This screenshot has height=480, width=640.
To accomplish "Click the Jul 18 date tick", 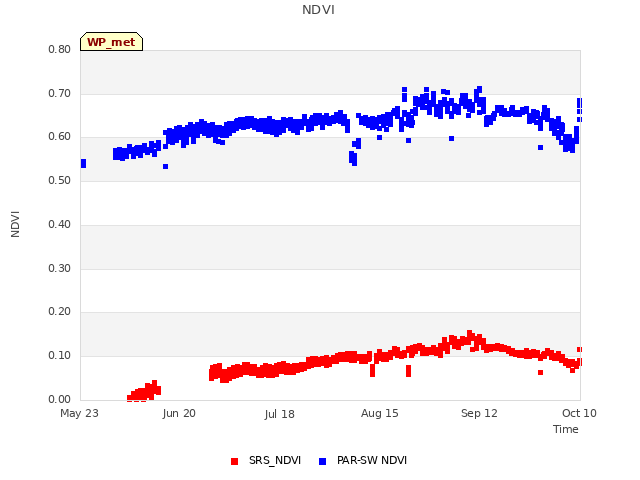I will point(280,414).
